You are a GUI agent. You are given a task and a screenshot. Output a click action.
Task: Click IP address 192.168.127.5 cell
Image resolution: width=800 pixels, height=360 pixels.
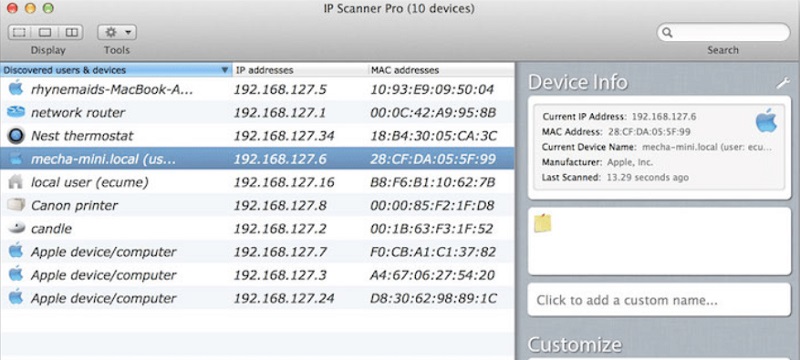tap(280, 90)
